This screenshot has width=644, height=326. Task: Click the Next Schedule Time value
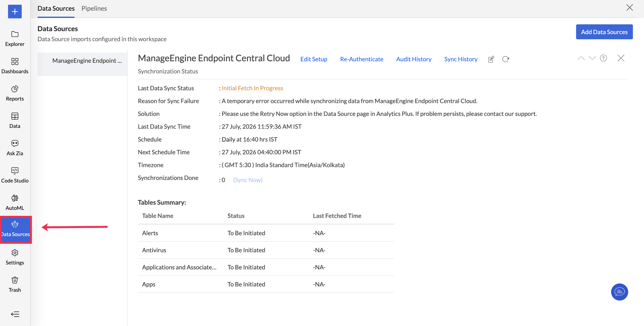point(261,152)
